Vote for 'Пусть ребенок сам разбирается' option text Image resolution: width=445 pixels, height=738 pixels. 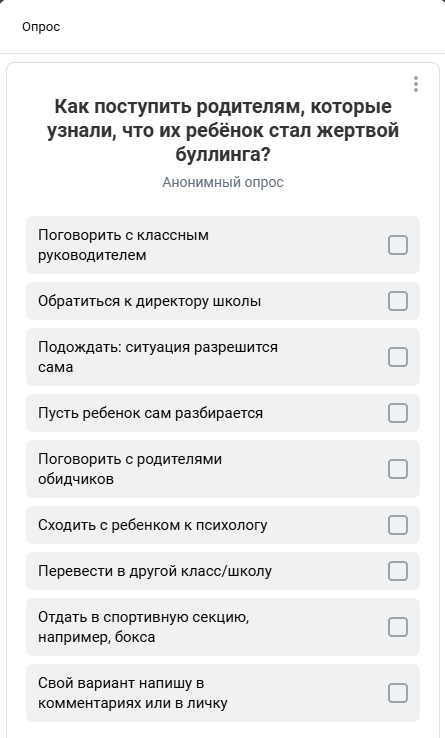150,413
